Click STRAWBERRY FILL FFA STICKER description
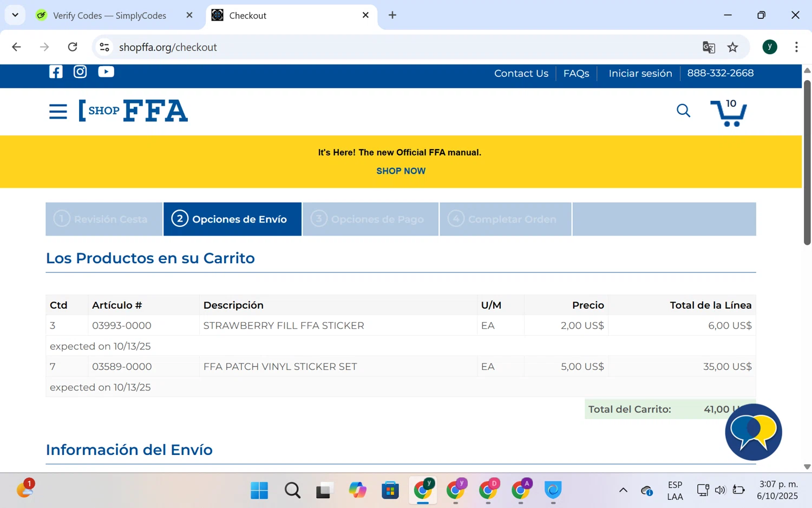This screenshot has height=508, width=812. pos(284,325)
